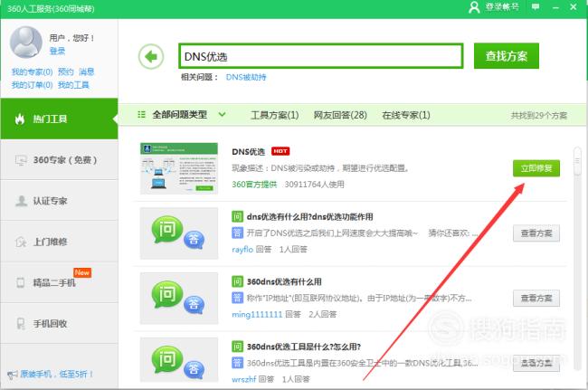Click the monitor icon beside 360专家(免费)
588x390 pixels.
pos(21,160)
